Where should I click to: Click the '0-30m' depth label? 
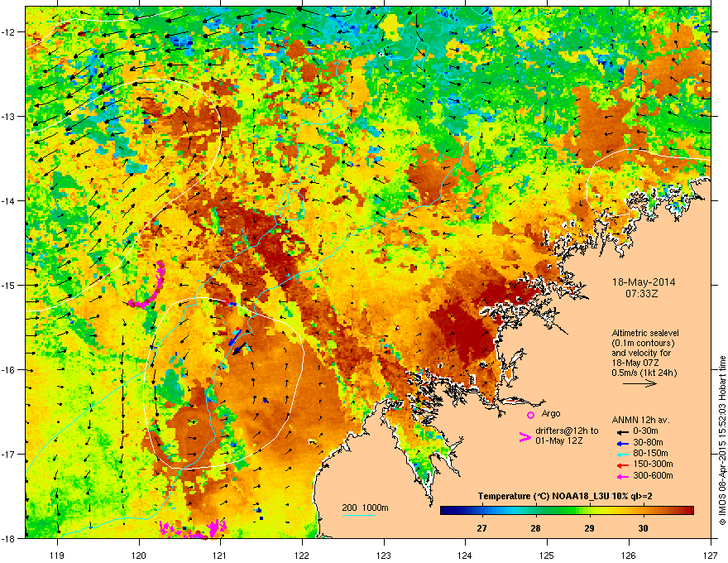pos(645,431)
